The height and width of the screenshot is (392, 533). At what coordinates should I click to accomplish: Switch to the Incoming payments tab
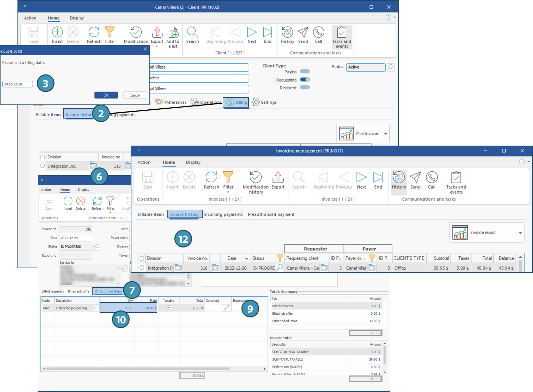(223, 214)
